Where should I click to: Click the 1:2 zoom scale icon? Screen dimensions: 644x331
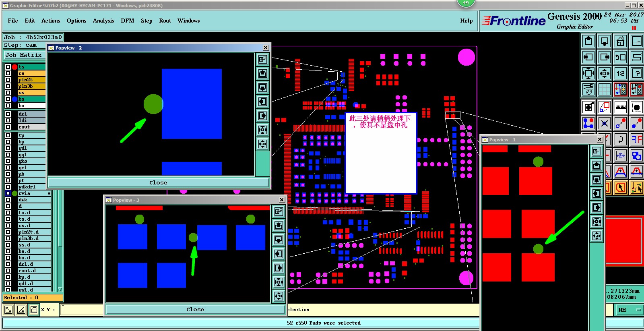pyautogui.click(x=621, y=73)
